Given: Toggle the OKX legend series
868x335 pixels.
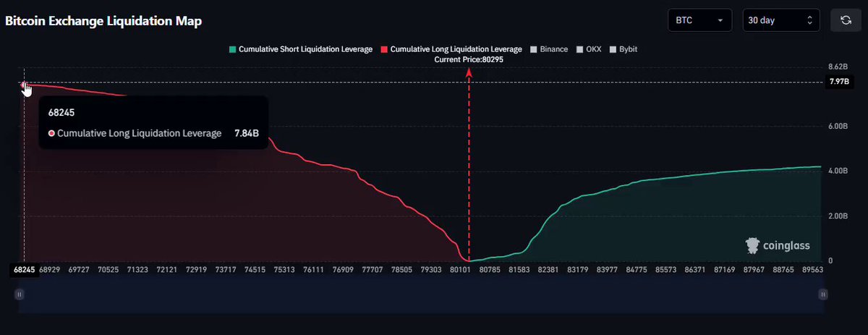Looking at the screenshot, I should click(589, 49).
